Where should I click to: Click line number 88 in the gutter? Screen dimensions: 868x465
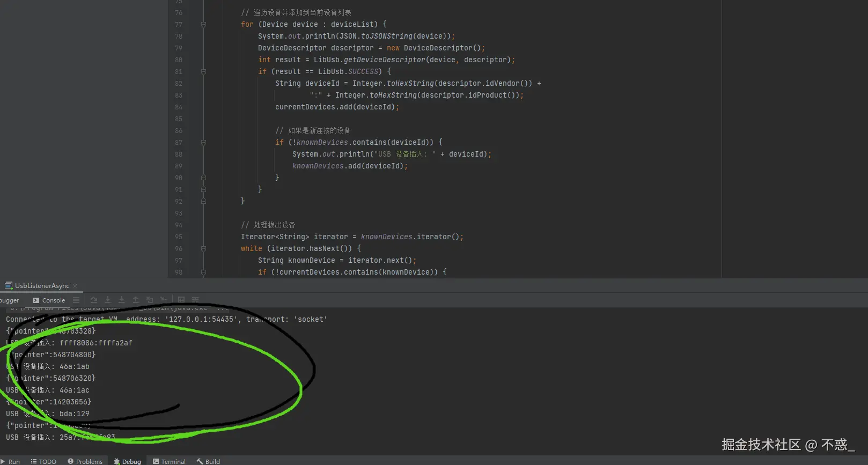tap(179, 154)
